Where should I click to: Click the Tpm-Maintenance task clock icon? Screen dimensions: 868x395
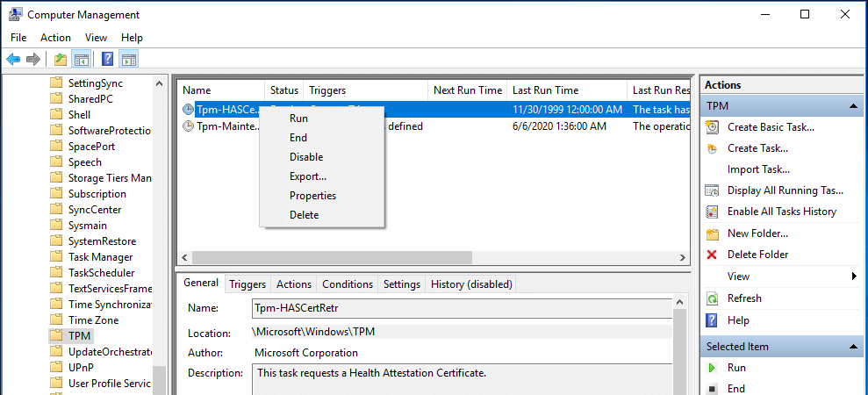pyautogui.click(x=188, y=126)
